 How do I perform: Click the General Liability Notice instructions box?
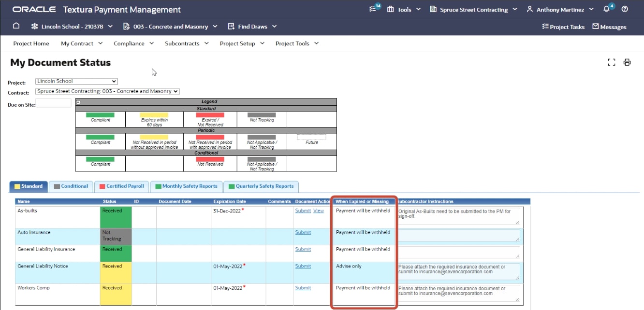point(459,271)
